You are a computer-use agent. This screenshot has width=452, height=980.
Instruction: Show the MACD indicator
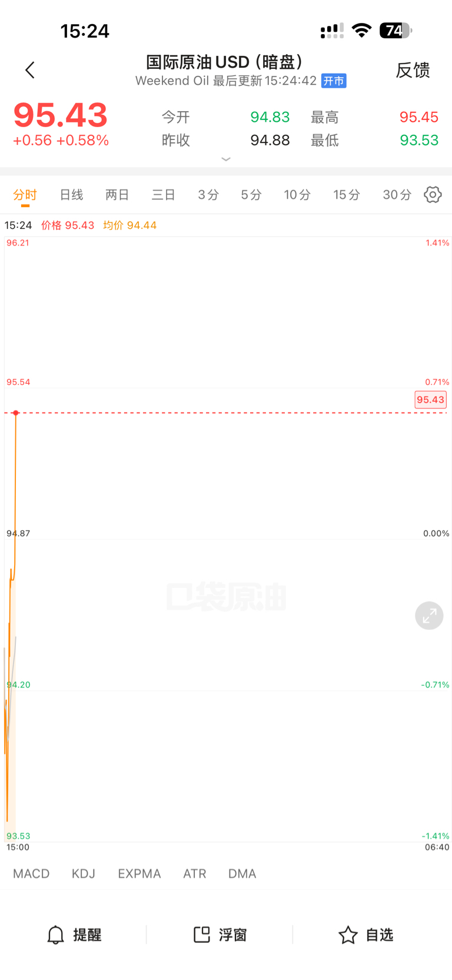[x=31, y=873]
